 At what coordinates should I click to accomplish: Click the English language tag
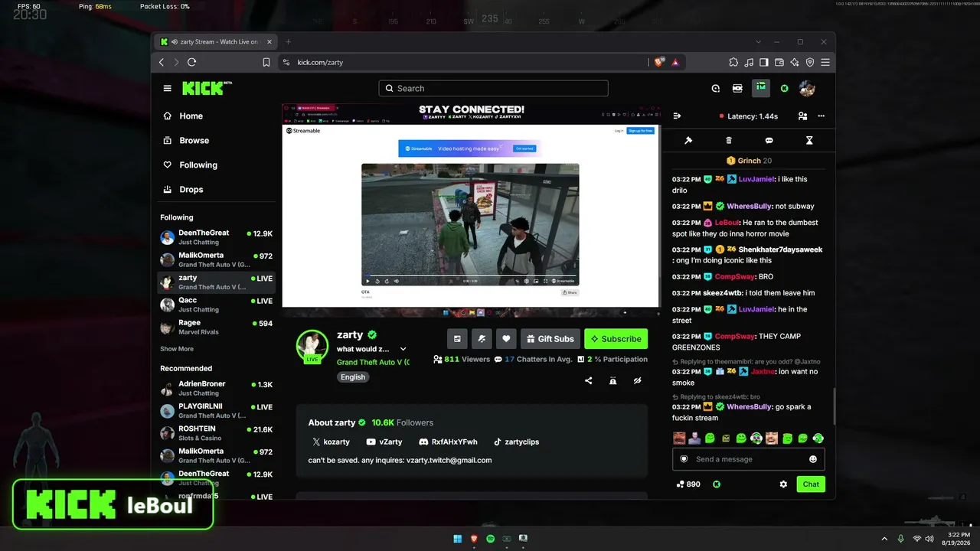click(353, 377)
